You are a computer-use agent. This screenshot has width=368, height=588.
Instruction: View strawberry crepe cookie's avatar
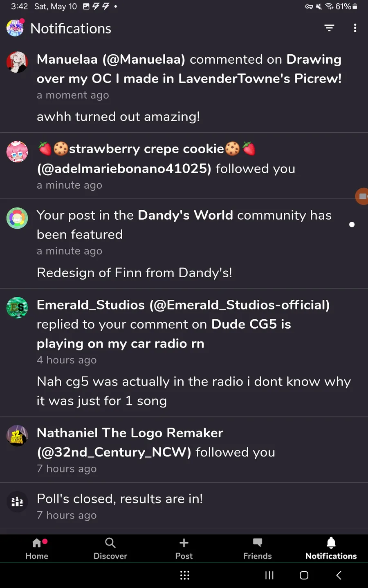(x=17, y=152)
